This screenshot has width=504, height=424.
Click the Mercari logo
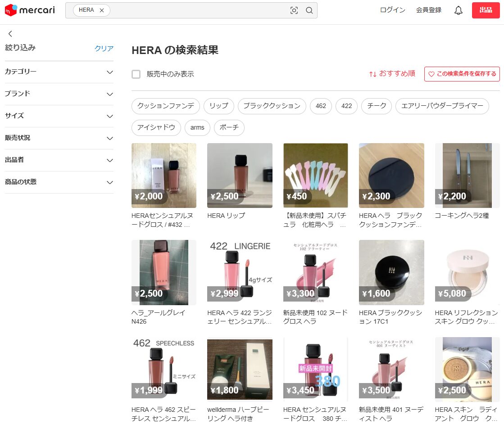30,10
